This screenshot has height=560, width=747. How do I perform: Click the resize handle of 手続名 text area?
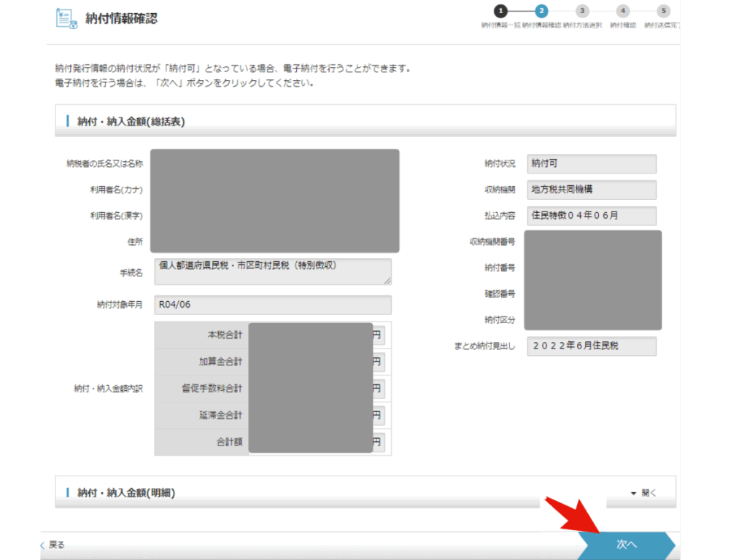pyautogui.click(x=387, y=281)
